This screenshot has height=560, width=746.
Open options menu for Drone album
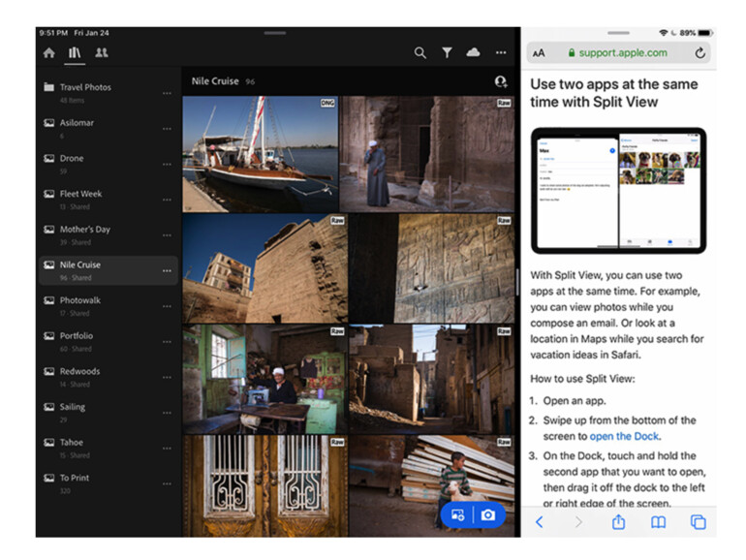(x=167, y=164)
